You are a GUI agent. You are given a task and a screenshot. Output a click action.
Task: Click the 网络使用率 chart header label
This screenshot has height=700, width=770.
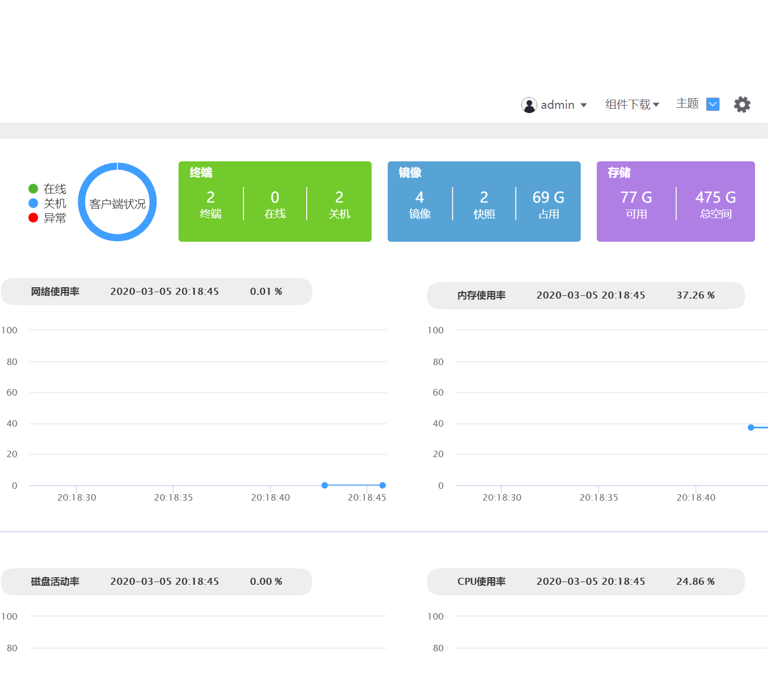[x=55, y=292]
